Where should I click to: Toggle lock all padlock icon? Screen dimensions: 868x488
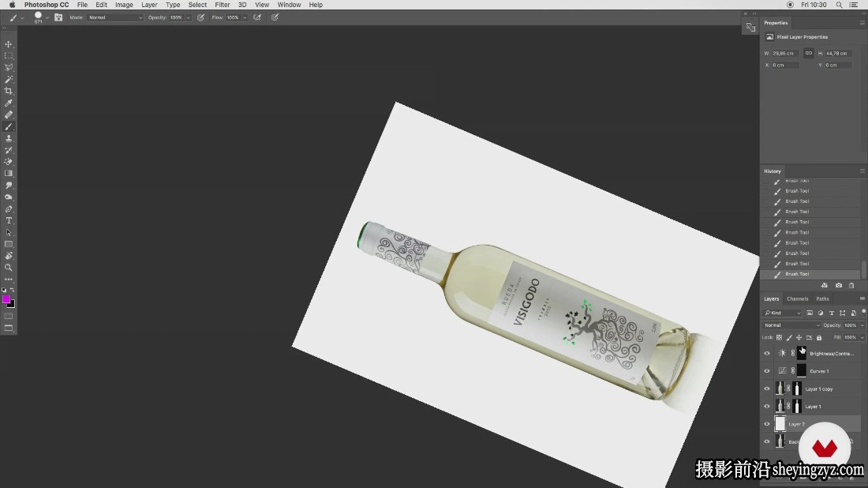click(819, 337)
